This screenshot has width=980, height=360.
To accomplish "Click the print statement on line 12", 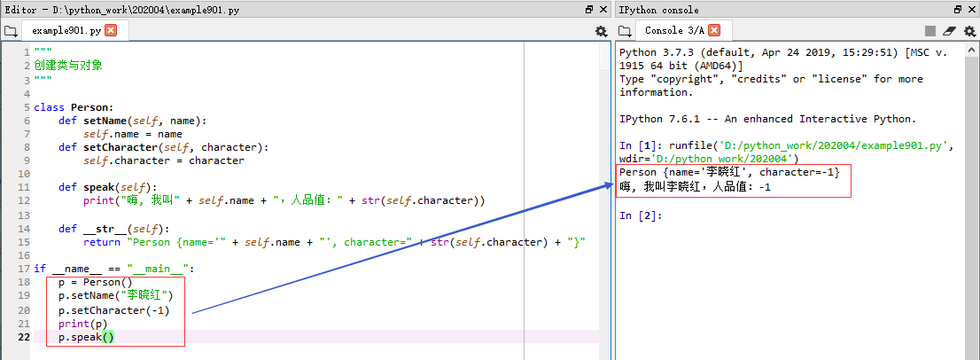I will tap(284, 200).
